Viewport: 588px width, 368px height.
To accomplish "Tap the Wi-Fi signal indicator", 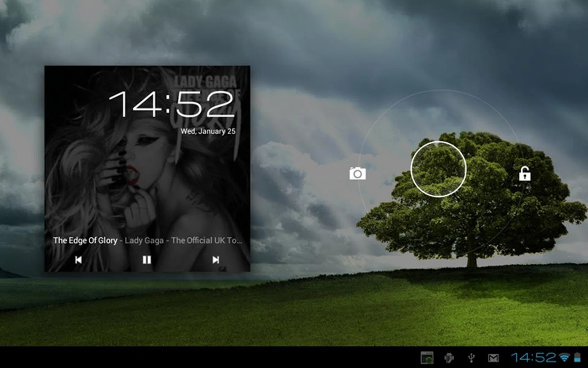I will [x=564, y=357].
